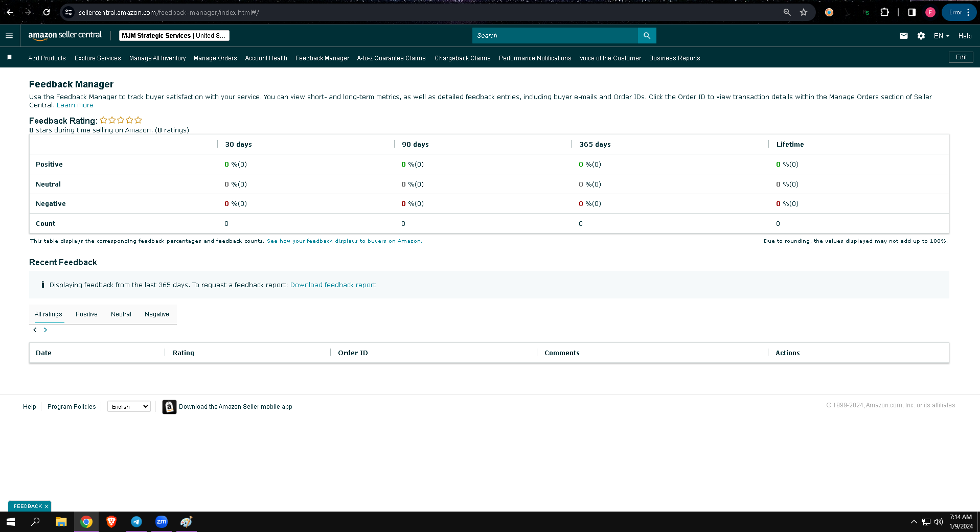Open the hamburger navigation menu

(9, 36)
